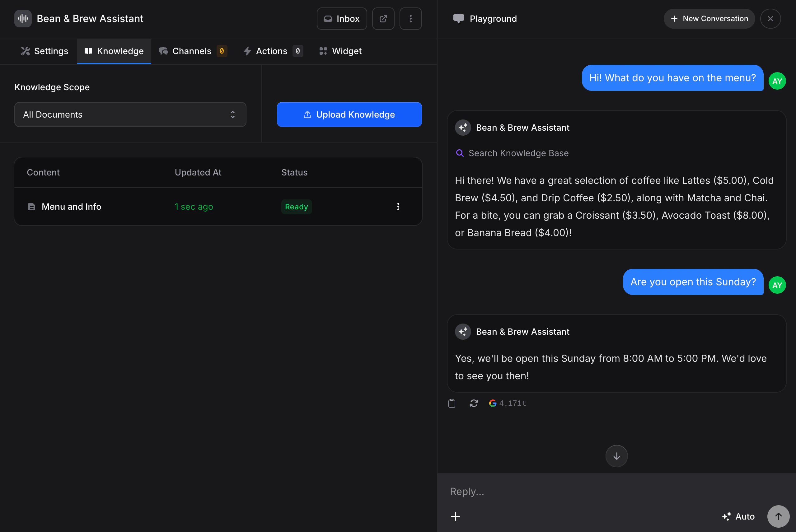The width and height of the screenshot is (796, 532).
Task: Send message with up arrow button
Action: click(778, 516)
